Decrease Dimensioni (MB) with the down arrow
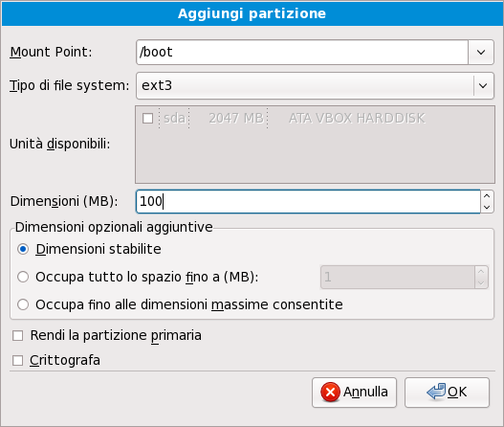 [x=487, y=207]
